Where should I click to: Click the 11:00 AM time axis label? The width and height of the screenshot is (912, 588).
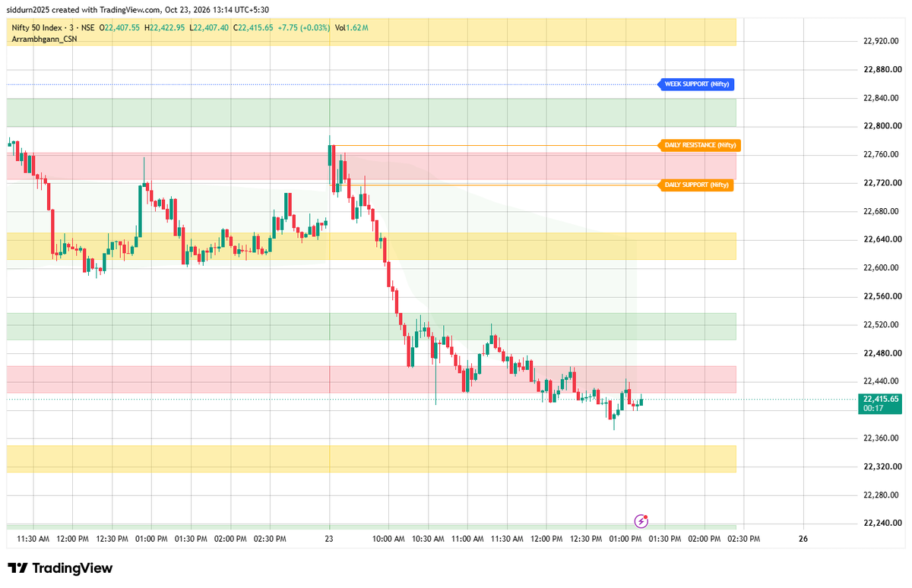click(467, 539)
